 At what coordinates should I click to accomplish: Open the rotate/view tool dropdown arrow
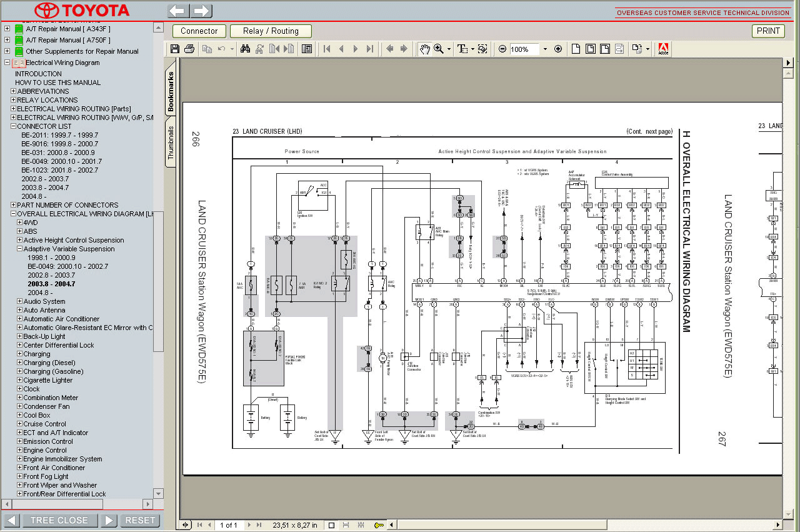(647, 49)
